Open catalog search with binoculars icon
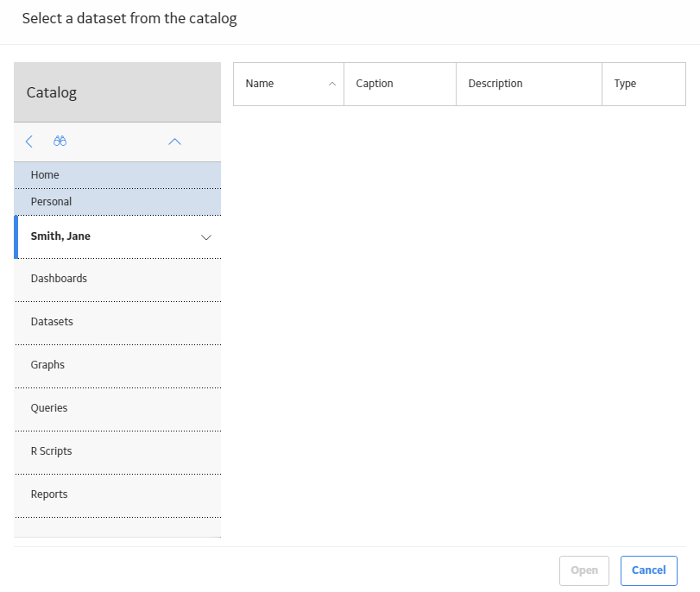The height and width of the screenshot is (592, 700). point(60,141)
